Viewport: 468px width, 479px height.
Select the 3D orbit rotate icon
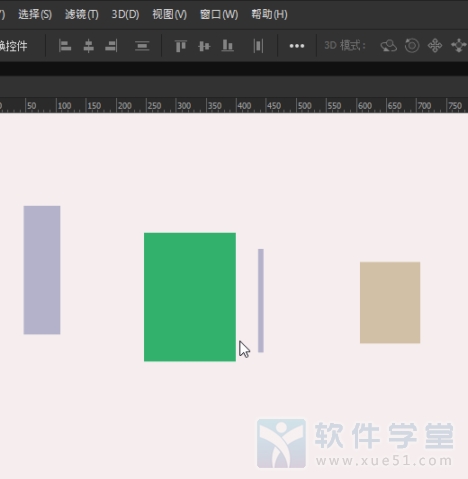(x=389, y=46)
